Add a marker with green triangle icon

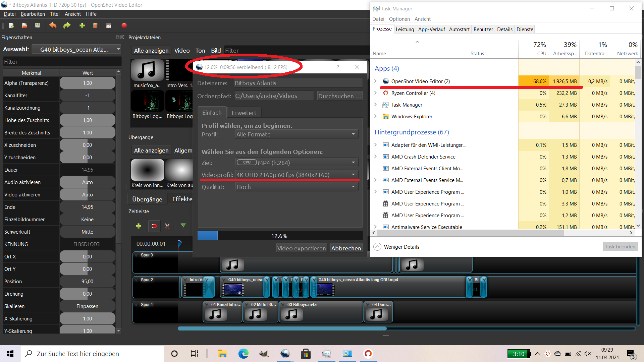[x=183, y=226]
